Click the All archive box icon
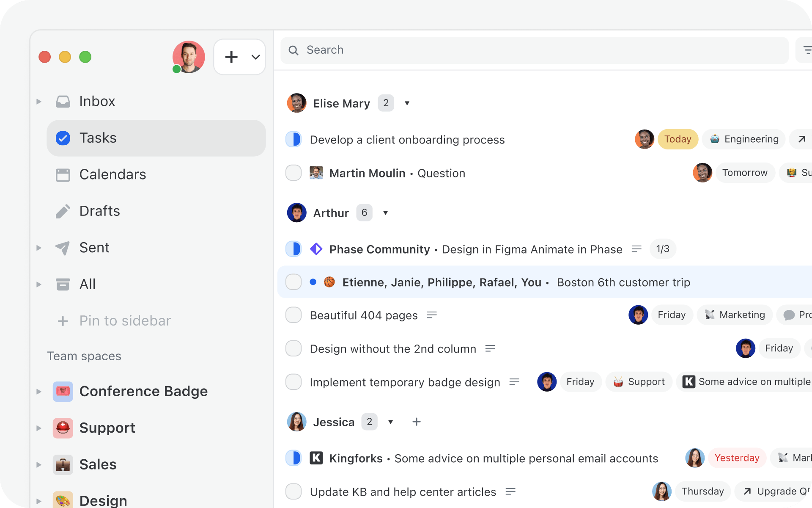 [x=63, y=284]
